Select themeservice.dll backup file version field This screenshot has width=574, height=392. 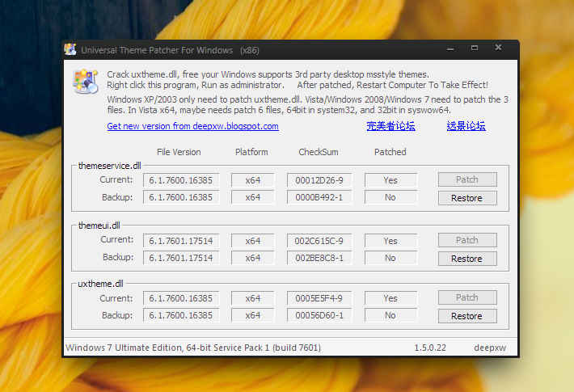(181, 197)
